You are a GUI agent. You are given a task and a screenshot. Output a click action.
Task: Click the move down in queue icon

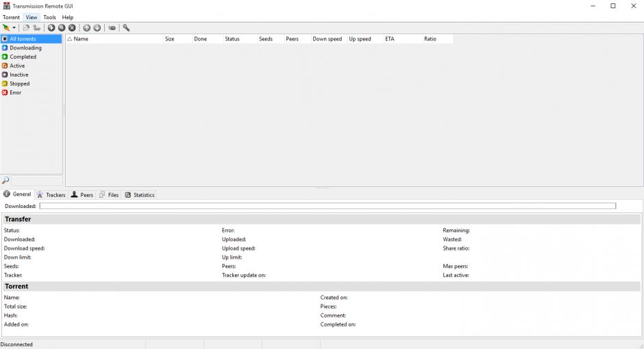(97, 28)
